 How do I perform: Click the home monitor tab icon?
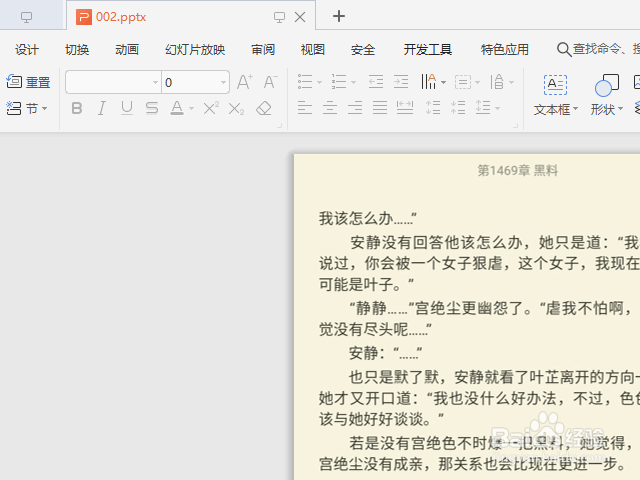[x=27, y=17]
